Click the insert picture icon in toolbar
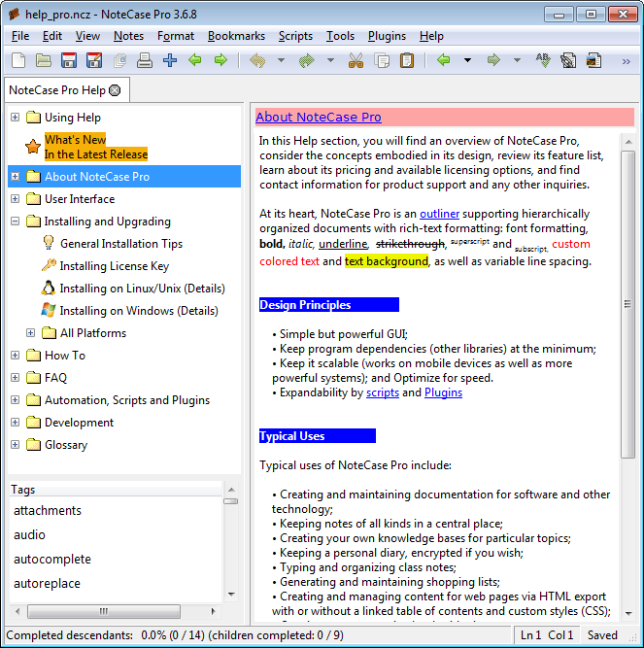The width and height of the screenshot is (644, 648). pos(594,60)
